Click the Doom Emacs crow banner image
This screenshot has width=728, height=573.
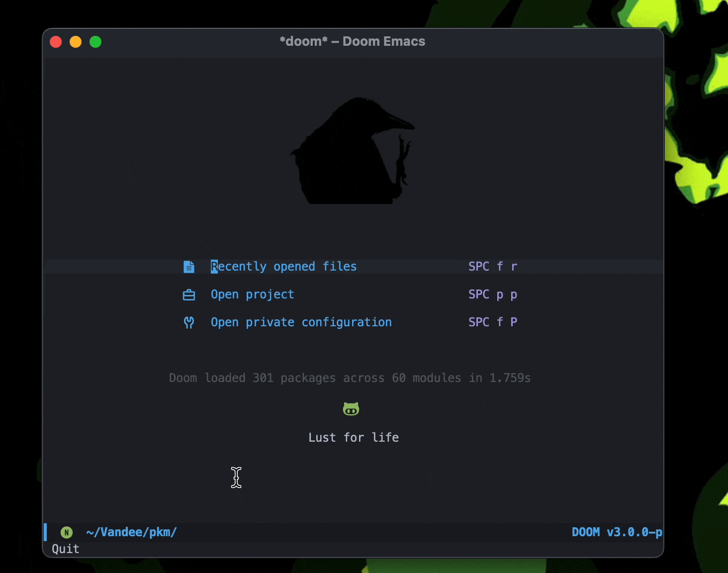tap(353, 150)
